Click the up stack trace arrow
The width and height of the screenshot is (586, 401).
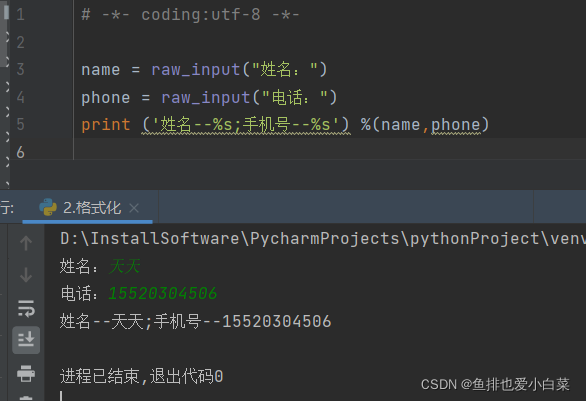26,243
